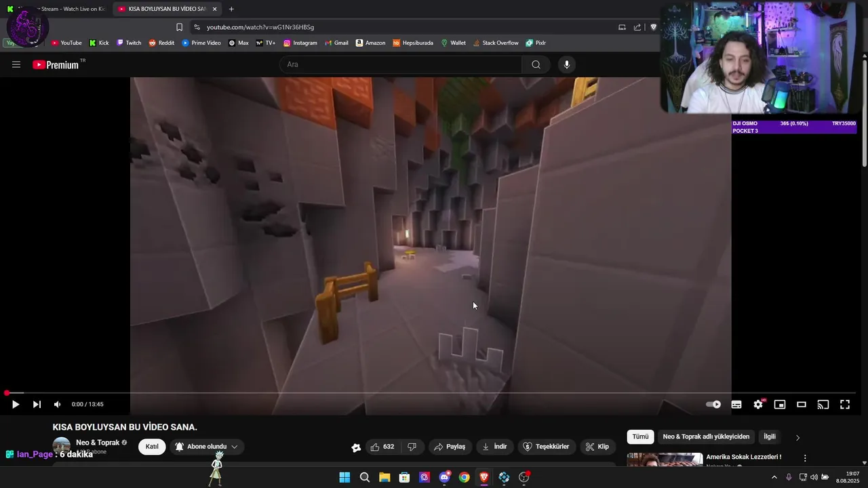
Task: Open video player settings gear
Action: point(758,405)
